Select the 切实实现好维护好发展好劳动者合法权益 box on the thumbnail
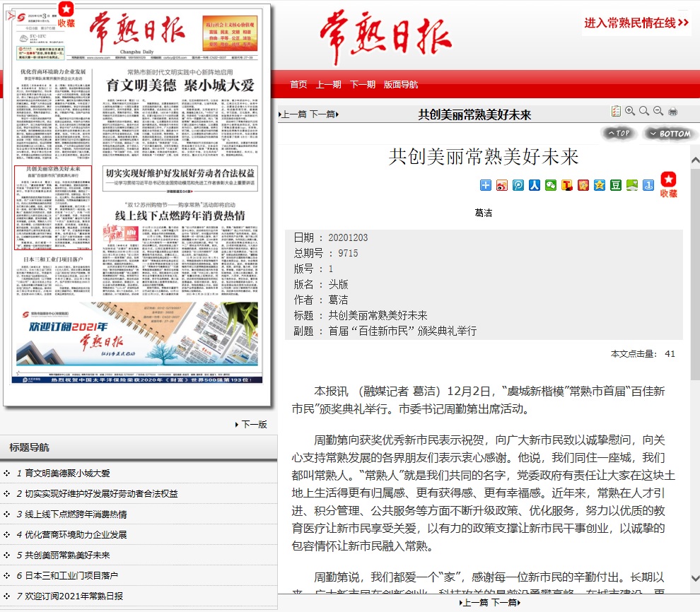This screenshot has width=700, height=612. click(x=180, y=178)
